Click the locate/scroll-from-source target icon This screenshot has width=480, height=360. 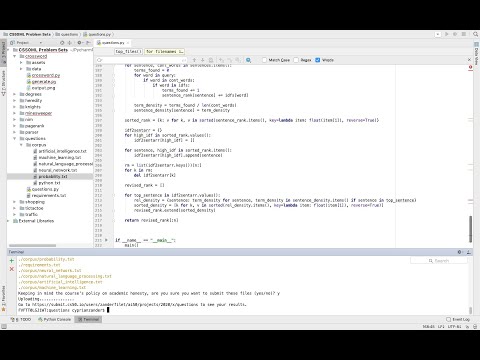(62, 43)
